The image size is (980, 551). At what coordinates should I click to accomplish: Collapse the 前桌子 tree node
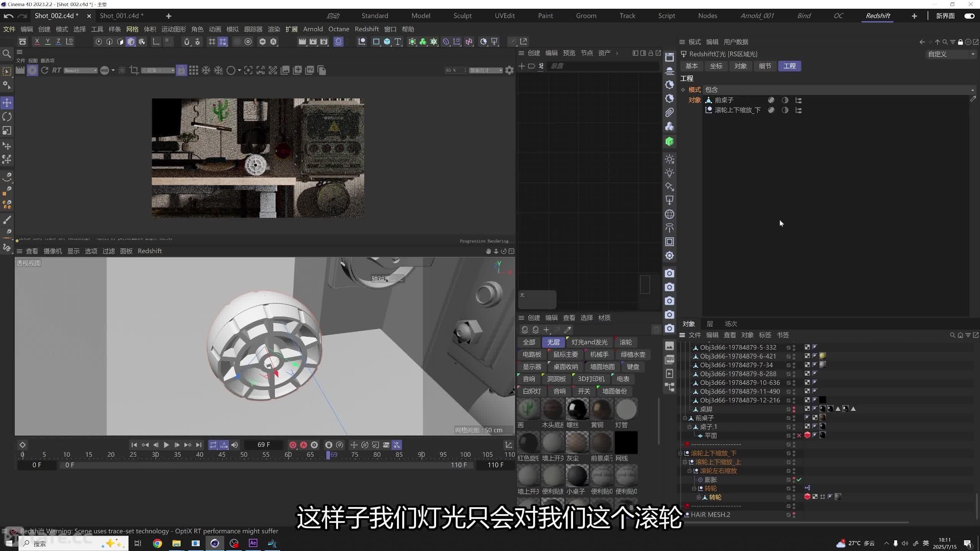tap(685, 418)
